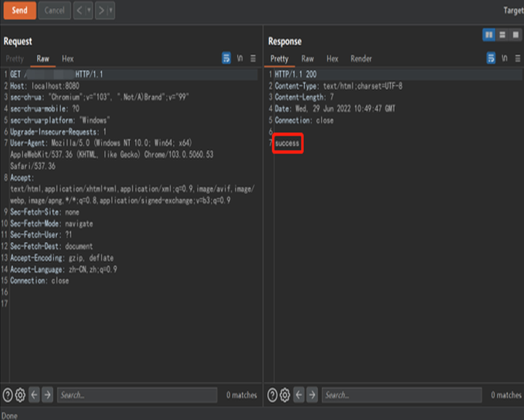Click the User-Agent header line
524x420 pixels.
tap(112, 154)
